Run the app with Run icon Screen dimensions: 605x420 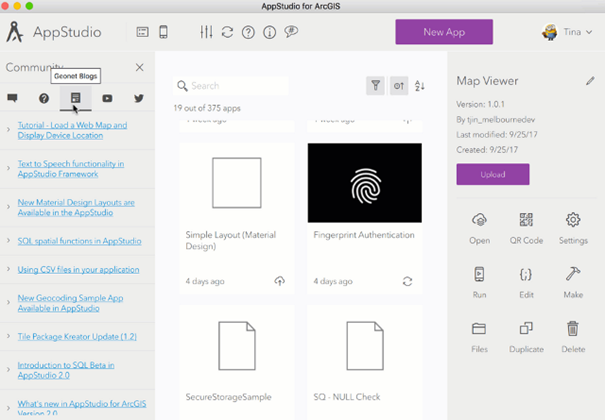coord(479,274)
